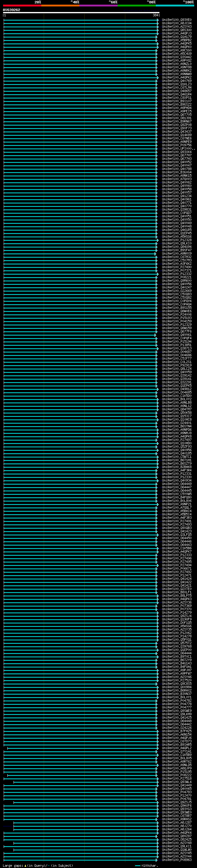Screen dimensions: 197x868
Task: Open hit UniRef100_C5WTC1
Action: (x=177, y=457)
